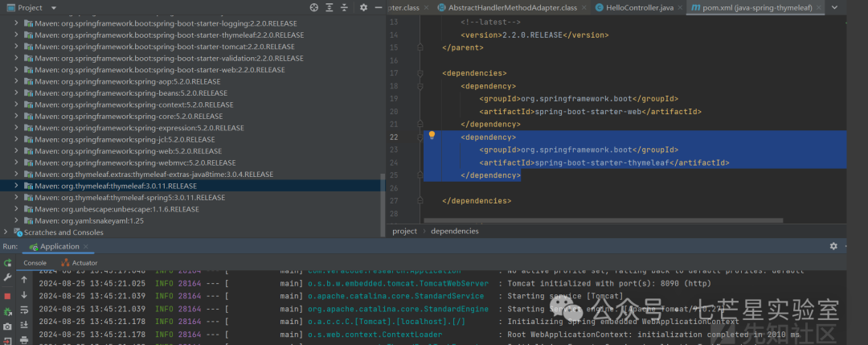Viewport: 868px width, 345px height.
Task: Switch to HelloController.java tab
Action: coord(640,8)
